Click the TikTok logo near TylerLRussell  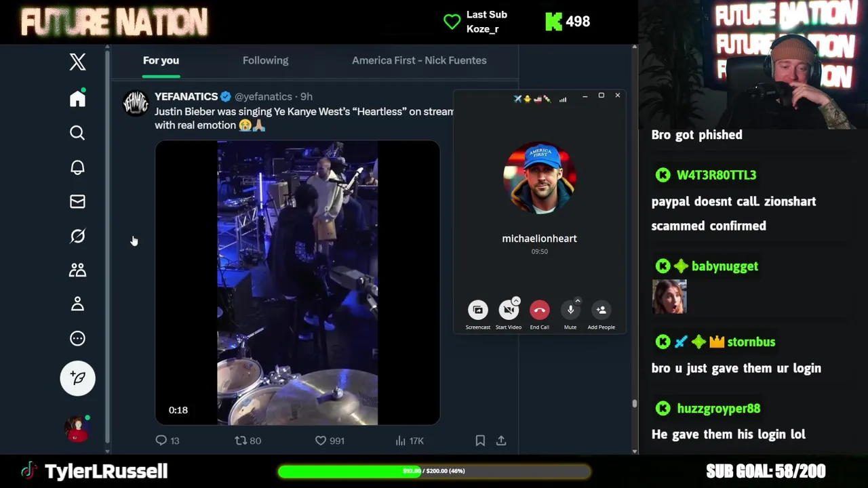click(28, 470)
